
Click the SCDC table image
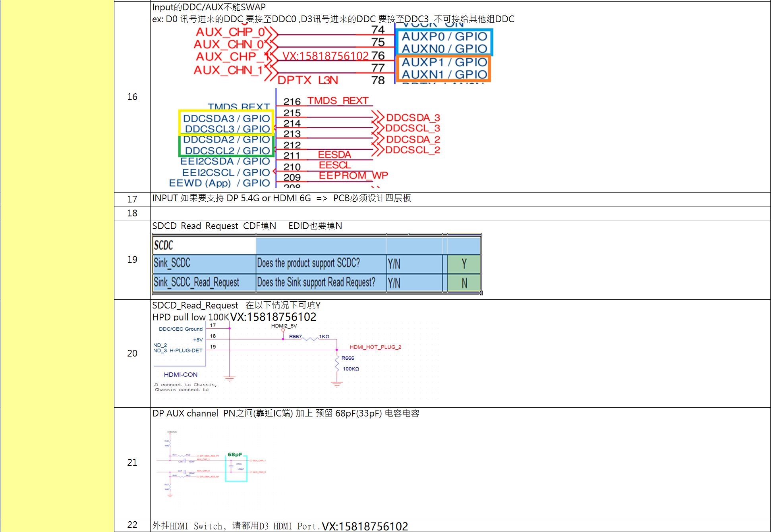317,264
